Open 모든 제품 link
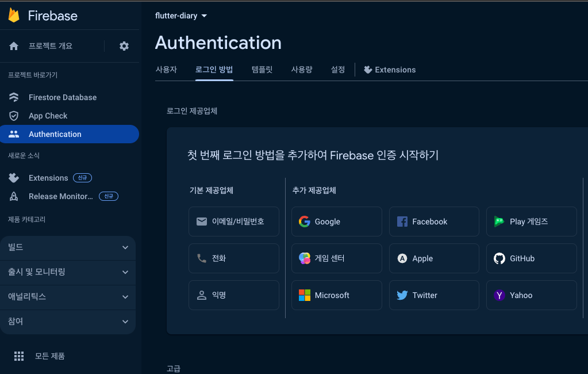 (50, 356)
